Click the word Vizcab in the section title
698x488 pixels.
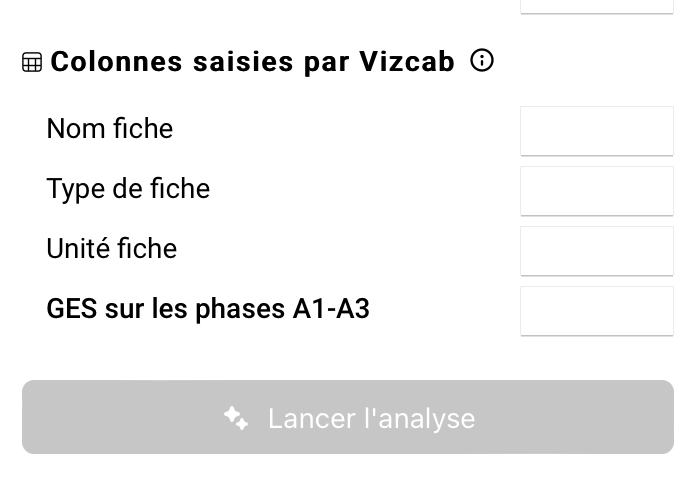tap(406, 62)
